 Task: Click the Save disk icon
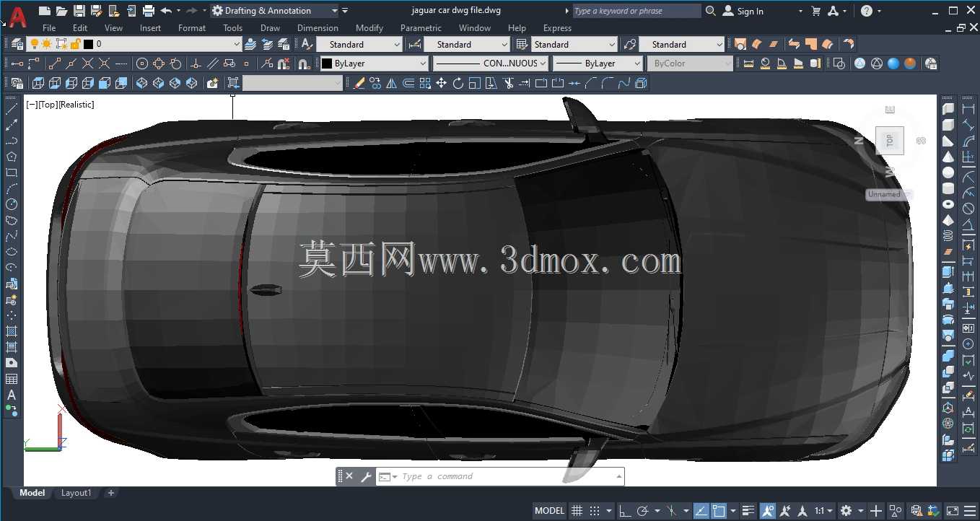79,11
